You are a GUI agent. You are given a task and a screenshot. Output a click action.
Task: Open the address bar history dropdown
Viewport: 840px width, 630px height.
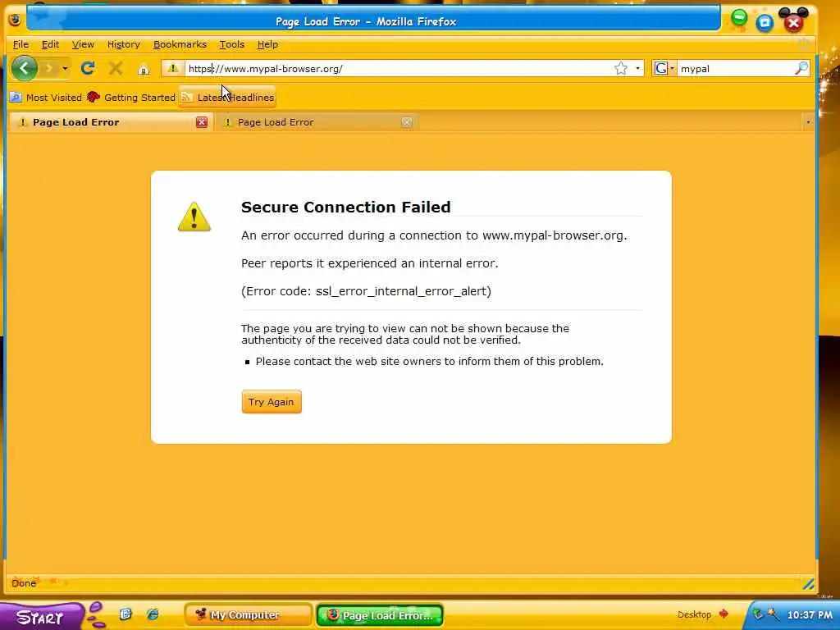pos(637,69)
